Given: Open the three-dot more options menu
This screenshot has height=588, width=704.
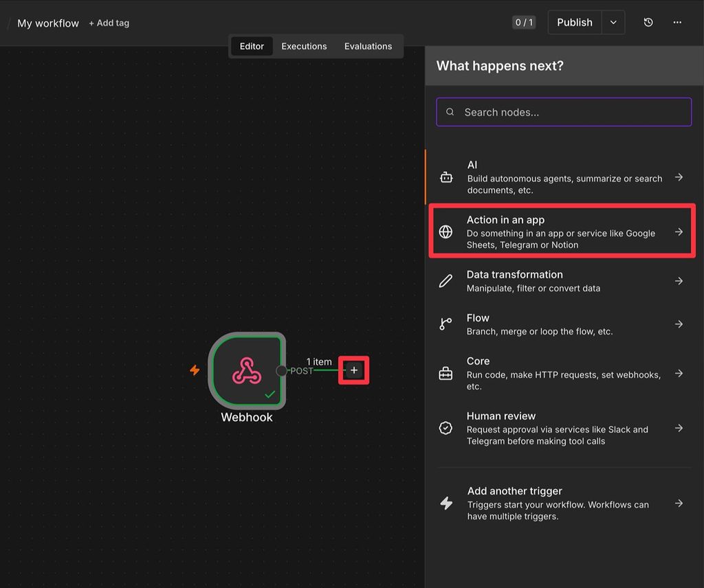Looking at the screenshot, I should pos(677,23).
